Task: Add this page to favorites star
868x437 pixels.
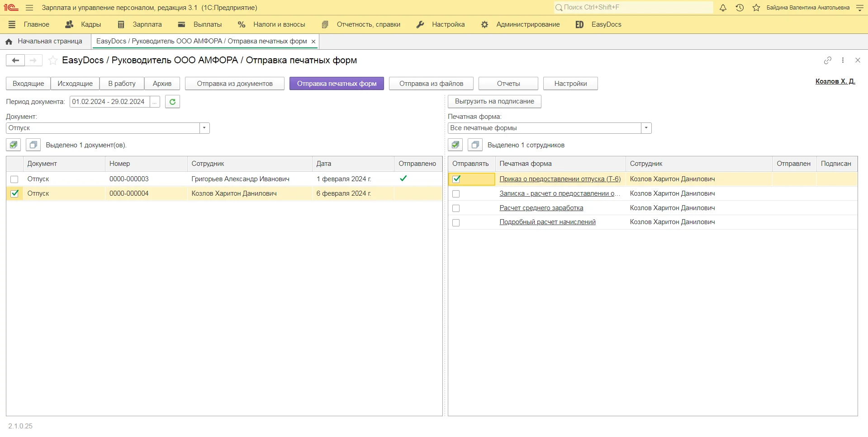Action: (x=53, y=60)
